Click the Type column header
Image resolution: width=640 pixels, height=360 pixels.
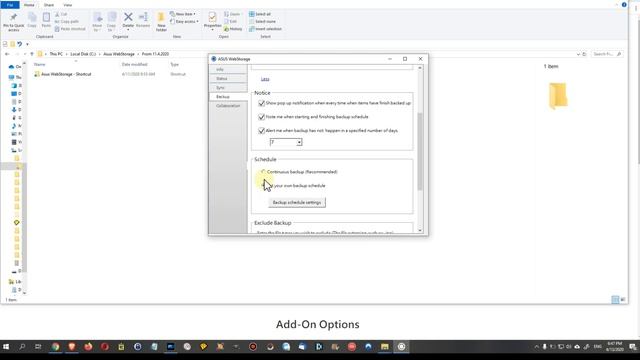[175, 64]
